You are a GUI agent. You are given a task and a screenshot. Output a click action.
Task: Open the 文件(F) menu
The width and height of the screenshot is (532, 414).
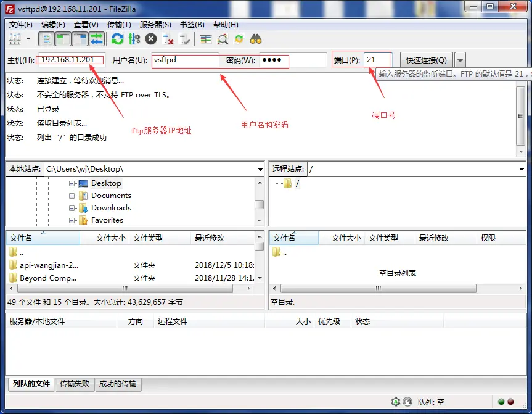21,25
